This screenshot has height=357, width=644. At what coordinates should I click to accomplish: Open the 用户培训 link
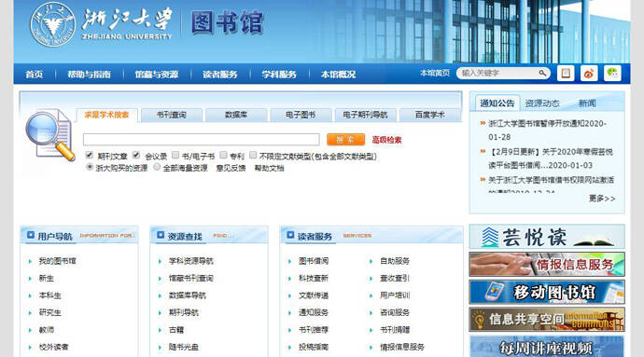[395, 295]
